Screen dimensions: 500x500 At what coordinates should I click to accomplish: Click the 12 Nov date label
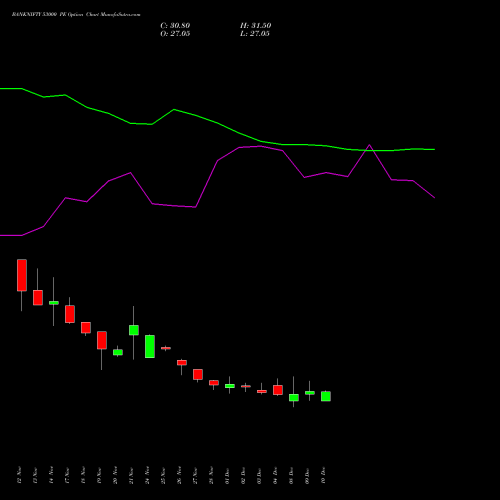(x=19, y=475)
